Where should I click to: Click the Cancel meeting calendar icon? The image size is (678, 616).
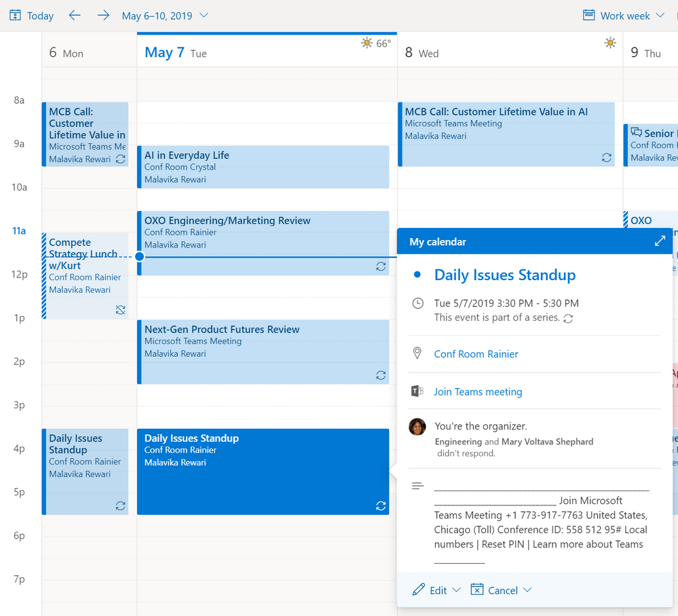pyautogui.click(x=477, y=589)
